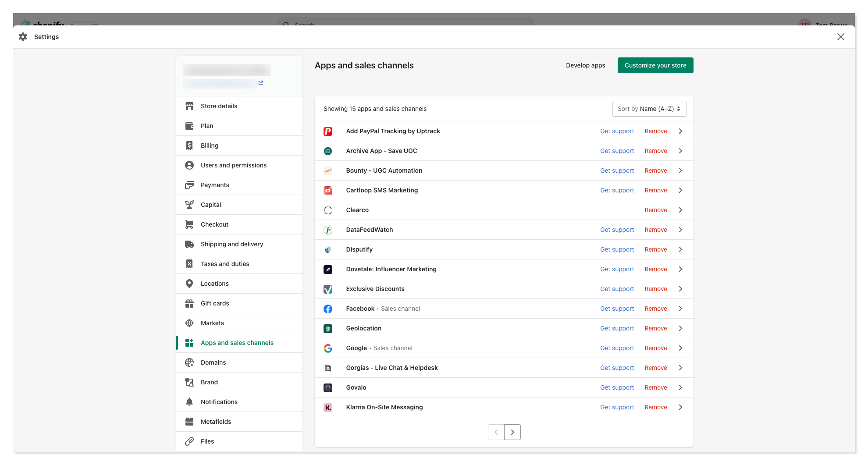The width and height of the screenshot is (868, 465).
Task: Click the Capital plant icon
Action: (x=189, y=205)
